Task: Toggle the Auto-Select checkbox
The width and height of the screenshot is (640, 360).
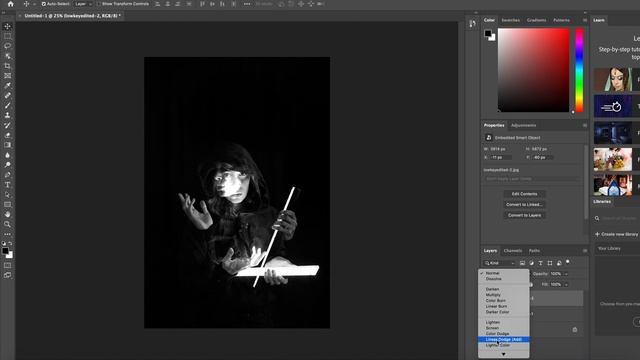Action: [x=44, y=4]
